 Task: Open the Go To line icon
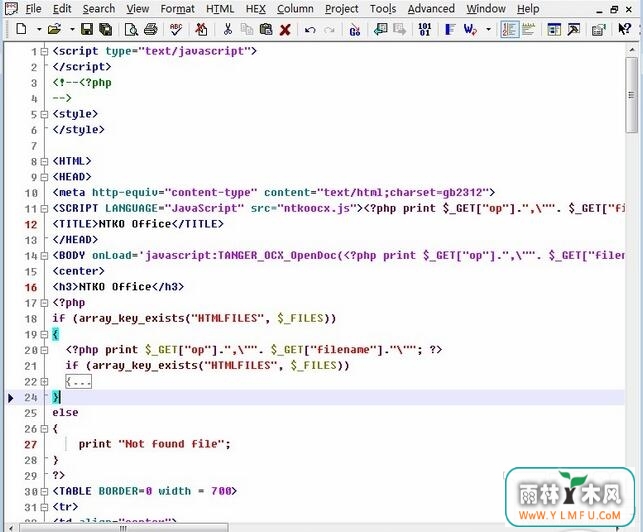355,30
